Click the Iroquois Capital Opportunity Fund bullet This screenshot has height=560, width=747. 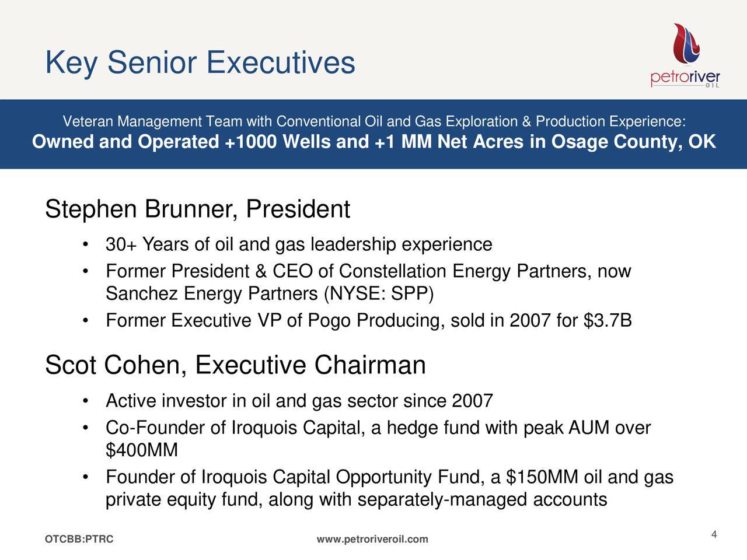pos(389,478)
